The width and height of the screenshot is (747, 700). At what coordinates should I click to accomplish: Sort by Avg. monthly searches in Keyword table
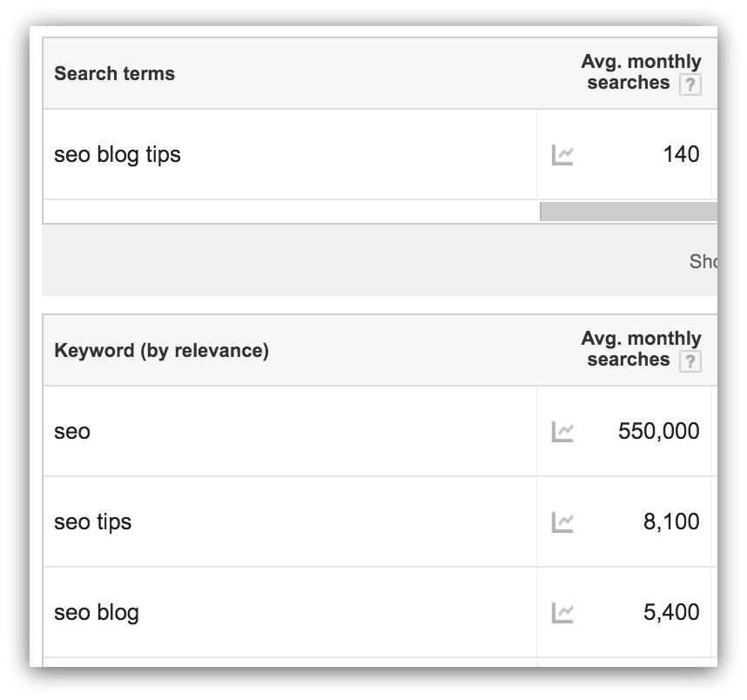pos(641,348)
